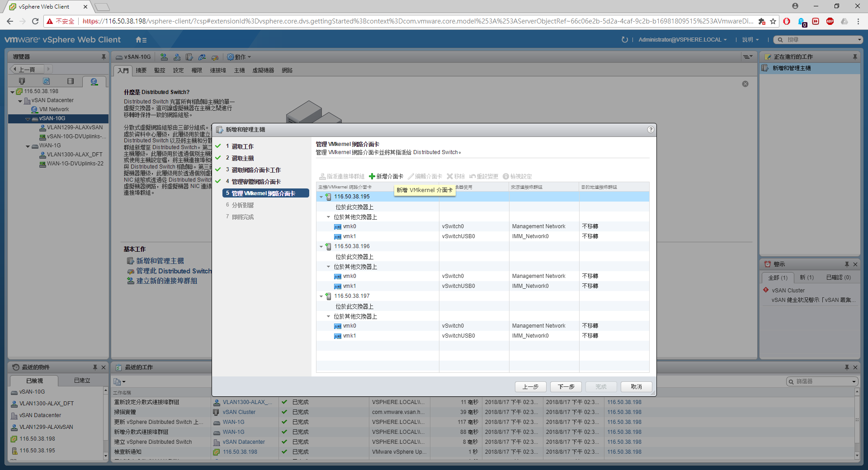Click the 重設變更 toolbar item
868x470 pixels.
484,176
